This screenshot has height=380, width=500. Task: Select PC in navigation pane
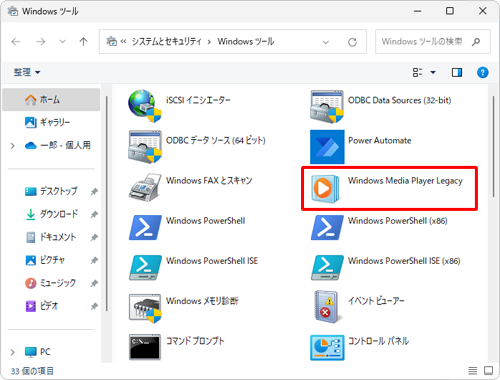(x=37, y=352)
